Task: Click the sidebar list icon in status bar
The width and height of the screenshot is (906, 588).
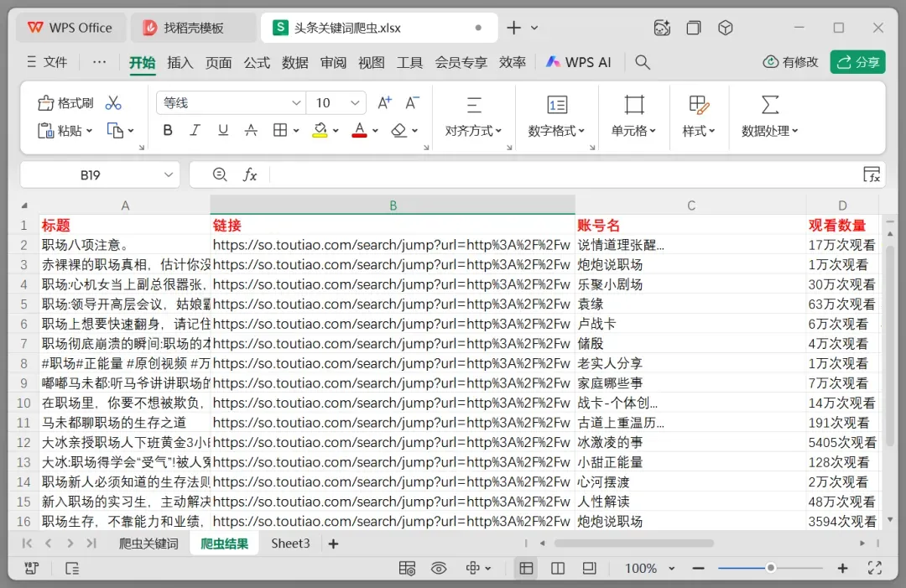Action: (x=72, y=569)
